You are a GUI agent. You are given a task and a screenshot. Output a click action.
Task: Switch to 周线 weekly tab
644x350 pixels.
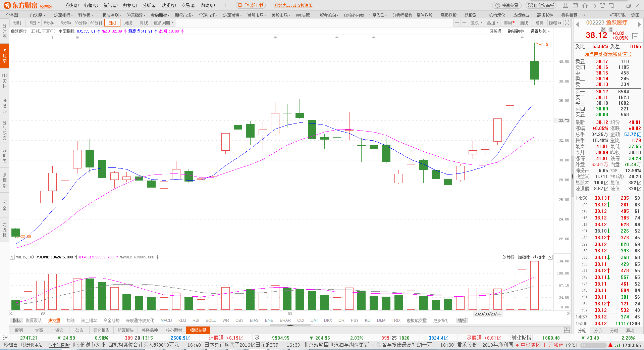click(x=128, y=23)
